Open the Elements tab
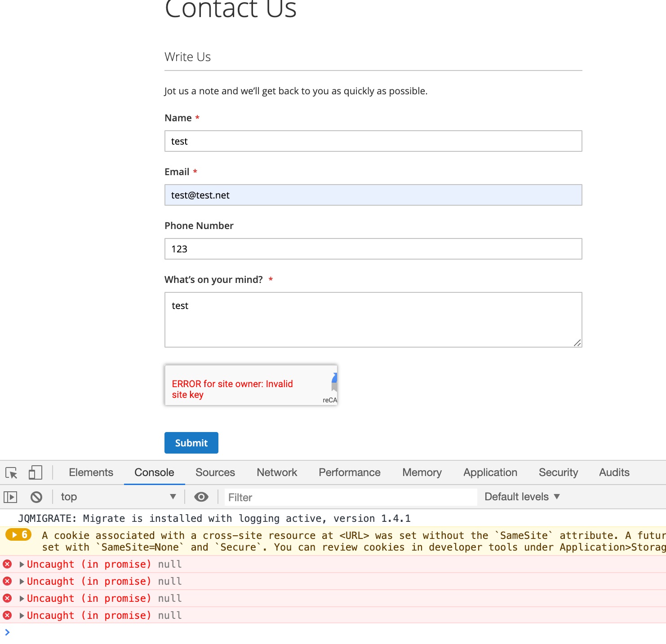 coord(91,472)
